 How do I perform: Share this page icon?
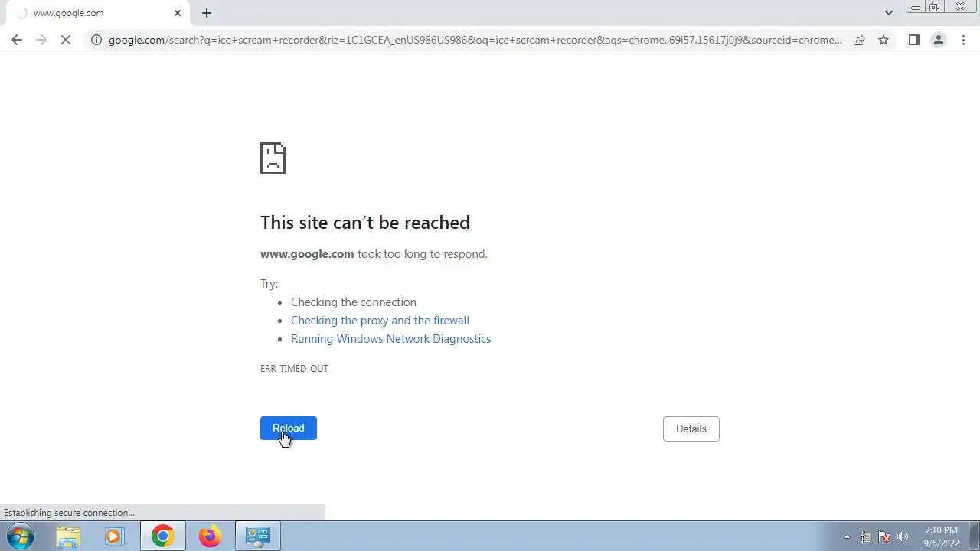[x=859, y=40]
